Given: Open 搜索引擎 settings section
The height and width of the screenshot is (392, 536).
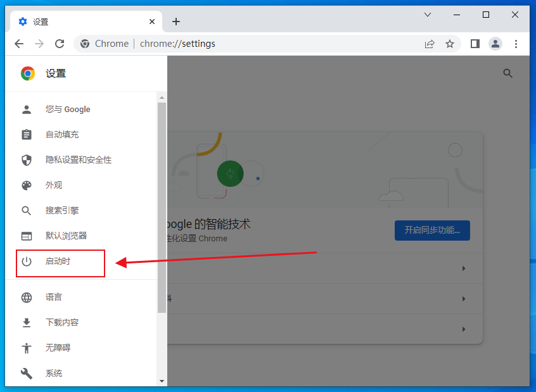Looking at the screenshot, I should coord(81,210).
